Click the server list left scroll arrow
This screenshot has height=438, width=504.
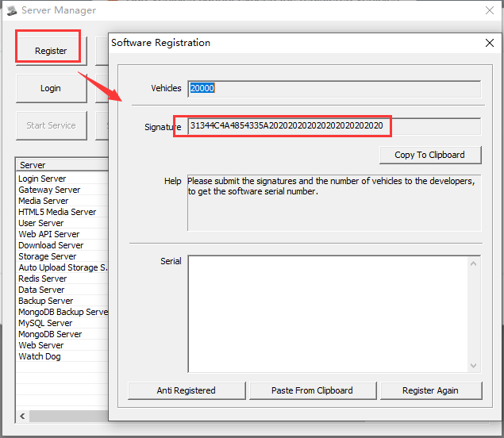coord(22,416)
